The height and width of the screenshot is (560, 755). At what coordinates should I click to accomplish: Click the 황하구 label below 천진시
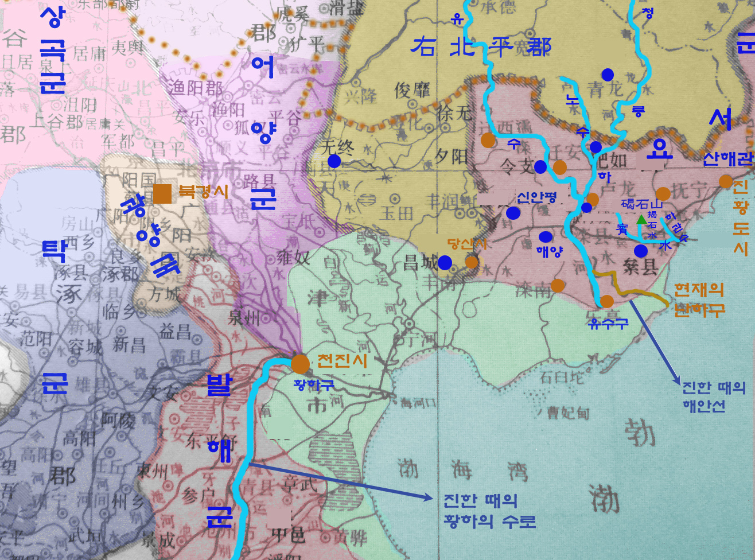(313, 384)
